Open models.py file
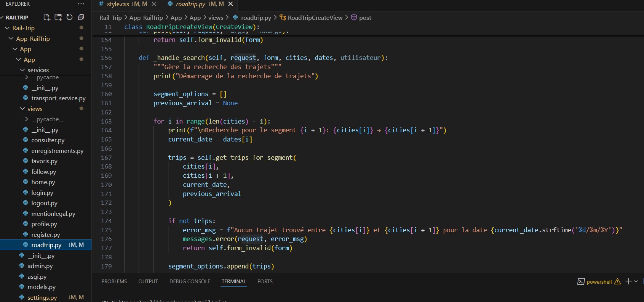 point(42,287)
